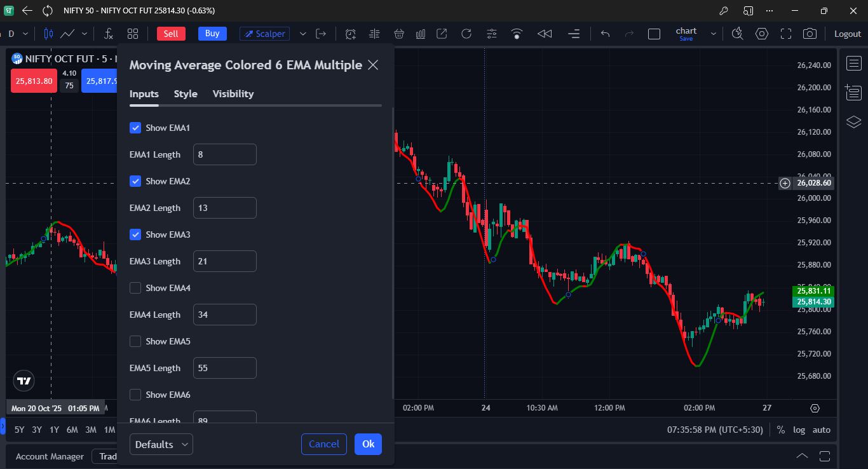Click the EMA3 Length input field
This screenshot has width=868, height=469.
[x=224, y=261]
